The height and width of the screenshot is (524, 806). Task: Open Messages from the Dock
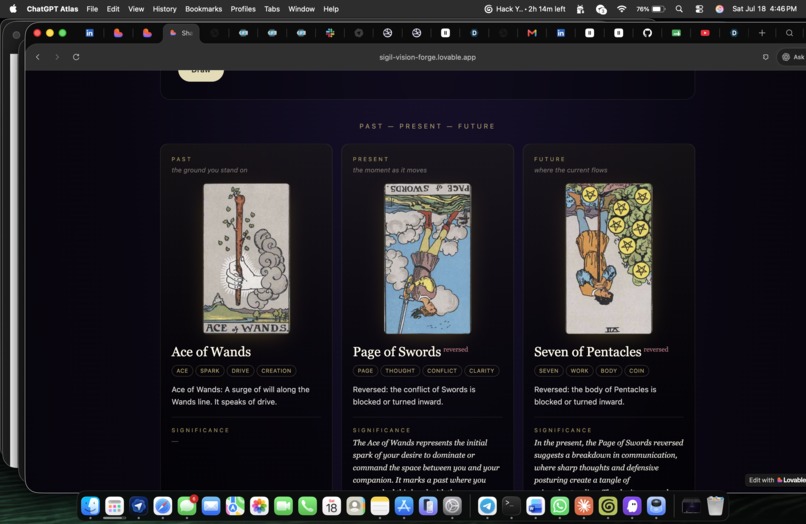pyautogui.click(x=187, y=506)
